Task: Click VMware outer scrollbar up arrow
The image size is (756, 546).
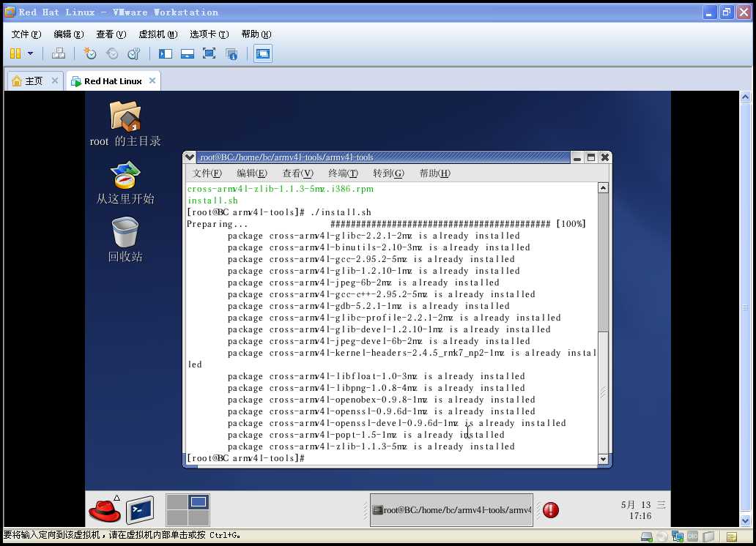Action: [746, 97]
